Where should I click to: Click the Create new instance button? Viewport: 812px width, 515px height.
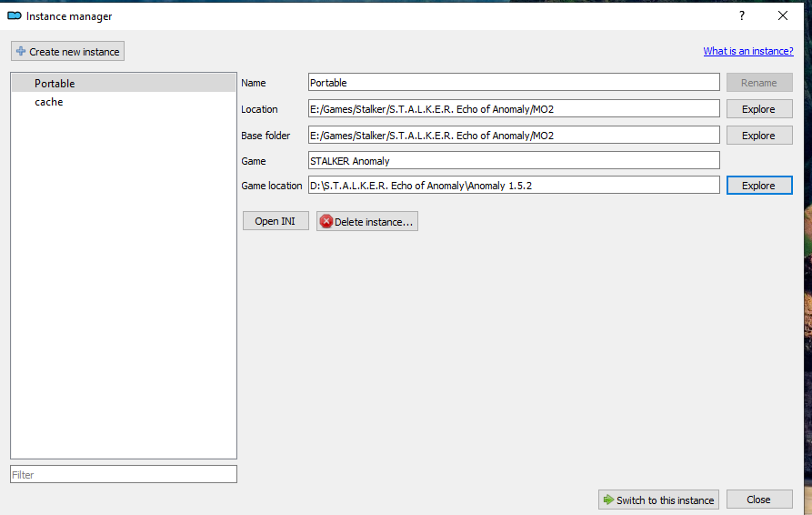(68, 51)
